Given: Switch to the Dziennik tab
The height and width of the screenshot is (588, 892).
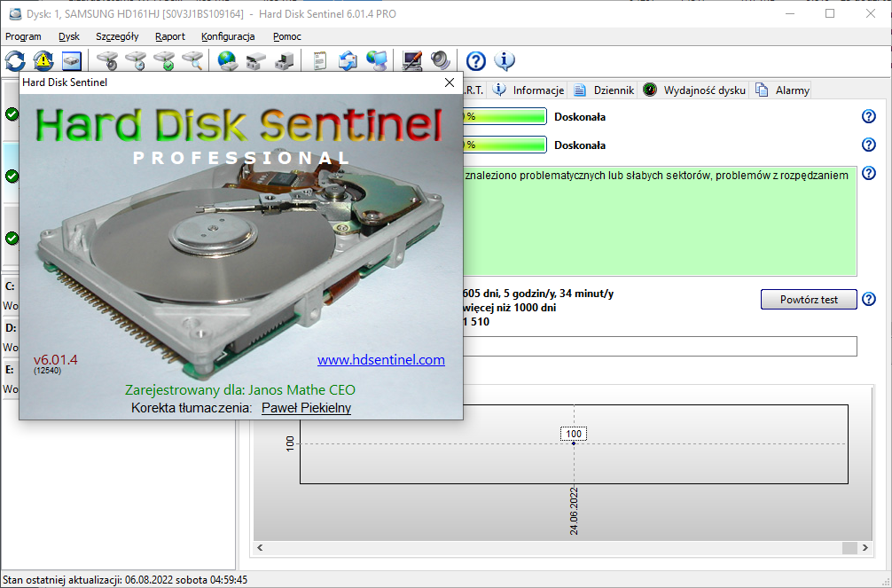Looking at the screenshot, I should 604,90.
